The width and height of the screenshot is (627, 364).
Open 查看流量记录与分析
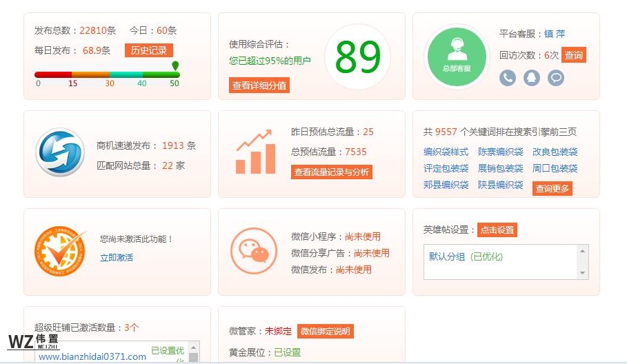(x=331, y=172)
